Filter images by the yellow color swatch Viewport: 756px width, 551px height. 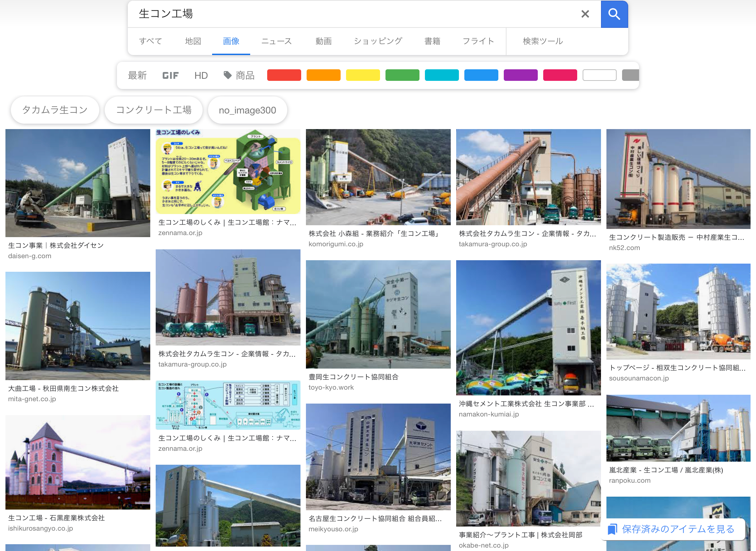click(363, 75)
